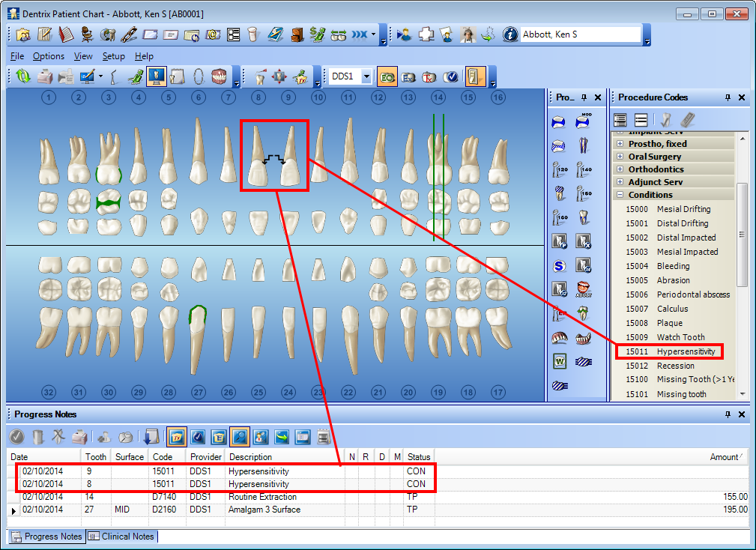Click the Date column header
This screenshot has height=550, width=756.
point(44,456)
